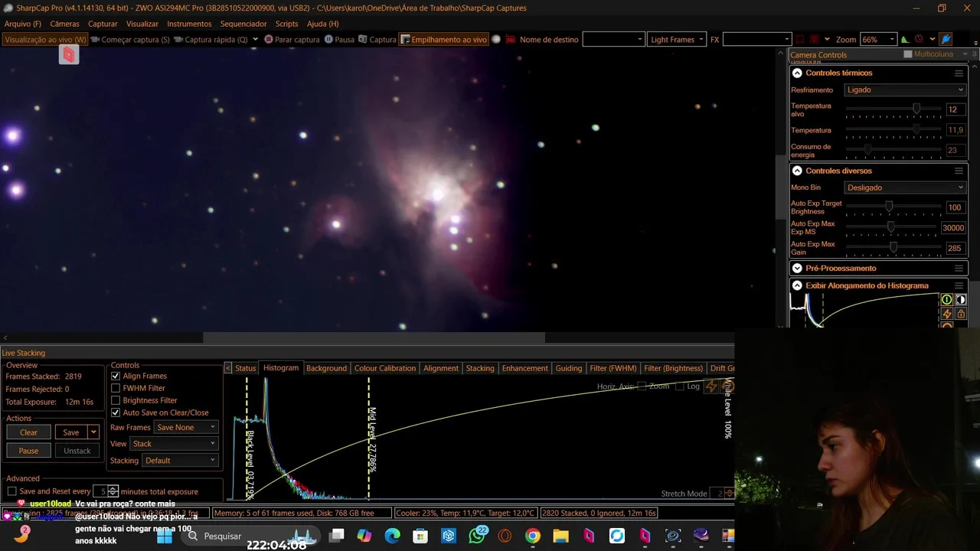Click the blue plug icon in the toolbar
This screenshot has height=551, width=980.
point(946,39)
